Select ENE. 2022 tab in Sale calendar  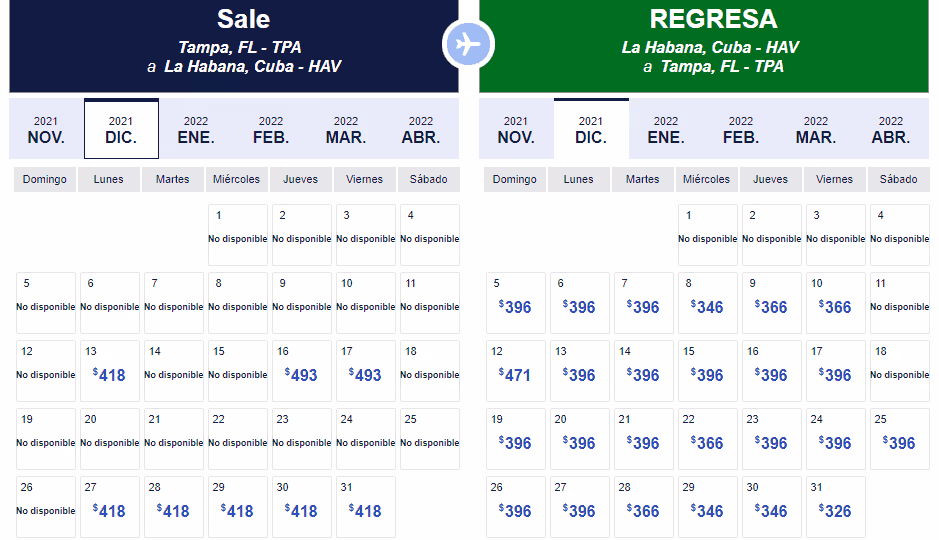pos(196,130)
